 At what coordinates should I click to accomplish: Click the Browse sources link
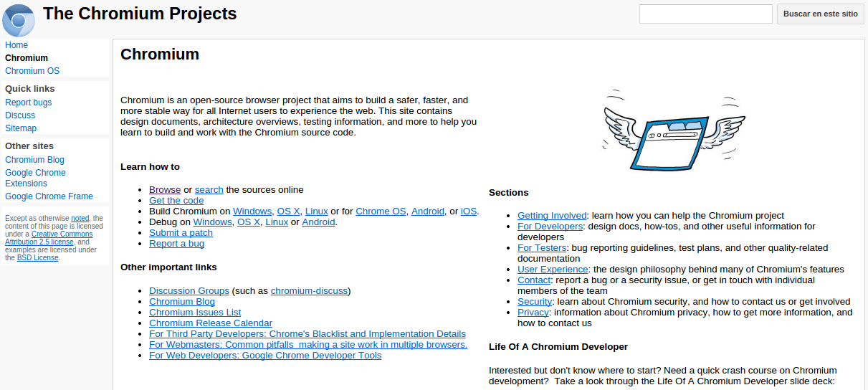coord(165,190)
